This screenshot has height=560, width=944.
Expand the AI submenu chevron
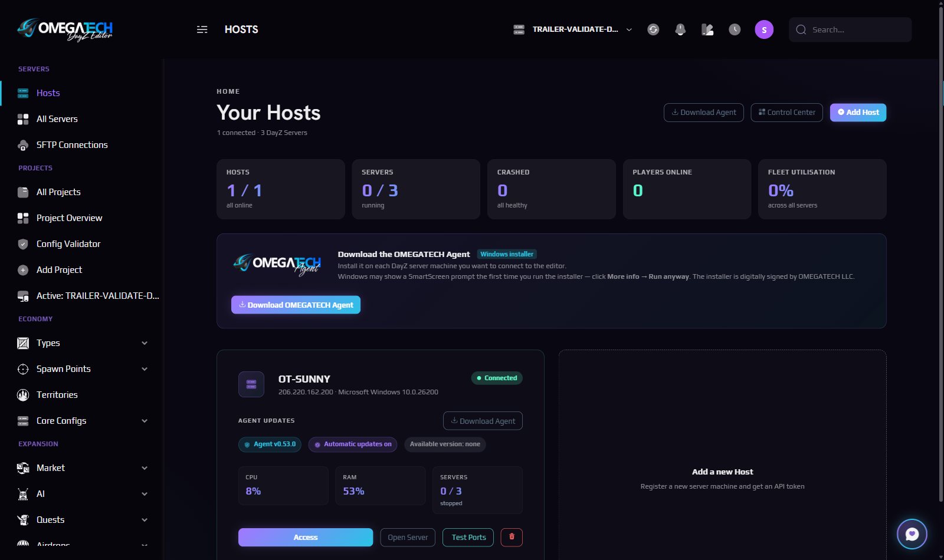tap(145, 494)
